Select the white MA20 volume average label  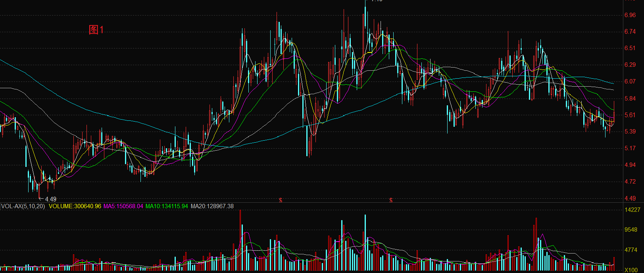(x=212, y=206)
